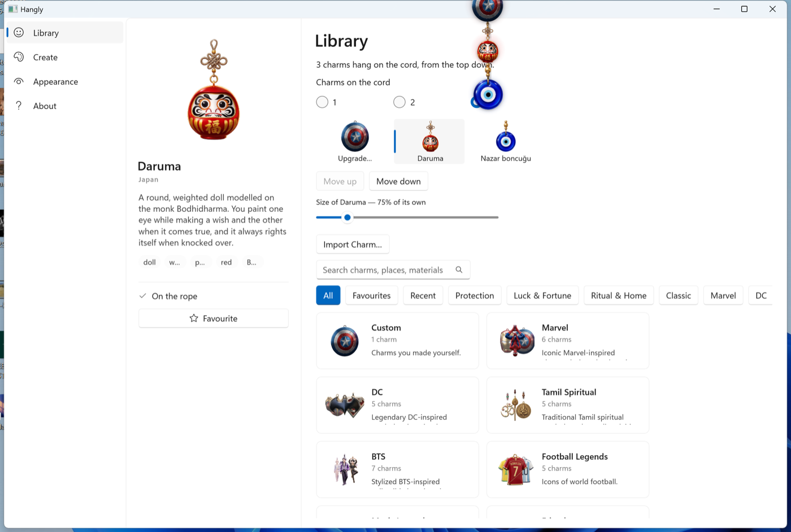The image size is (791, 532).
Task: Filter by Ritual & Home
Action: coord(619,295)
